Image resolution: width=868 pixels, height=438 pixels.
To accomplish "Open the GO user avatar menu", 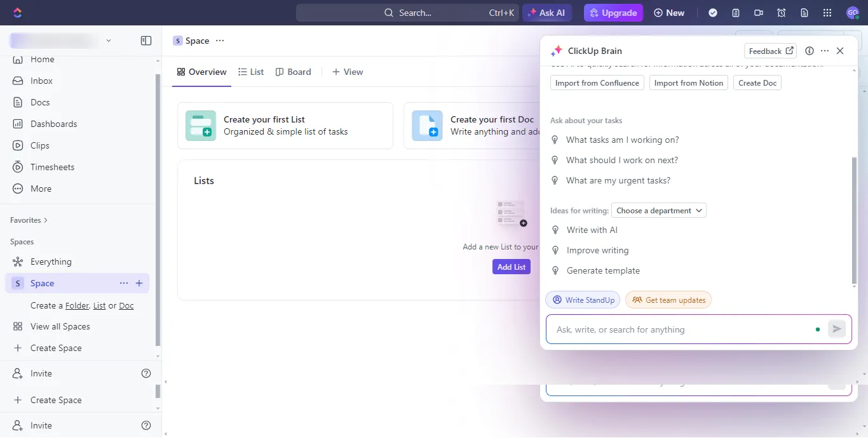I will [x=852, y=13].
